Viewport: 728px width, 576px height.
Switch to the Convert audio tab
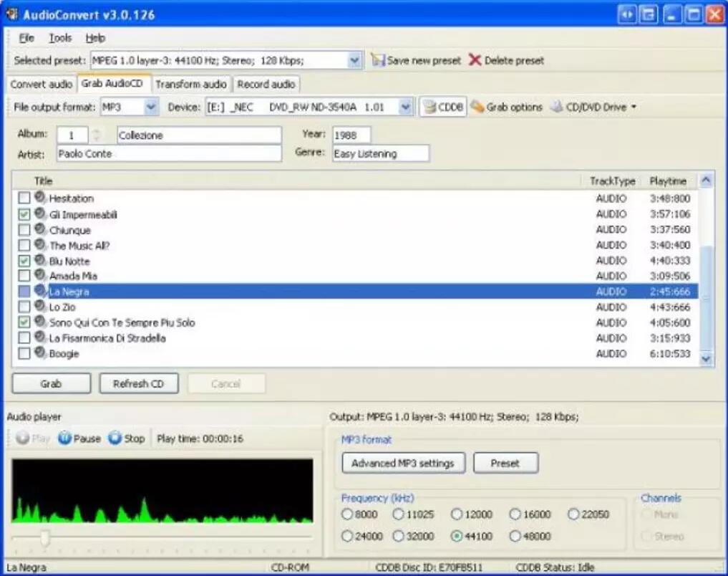[42, 84]
